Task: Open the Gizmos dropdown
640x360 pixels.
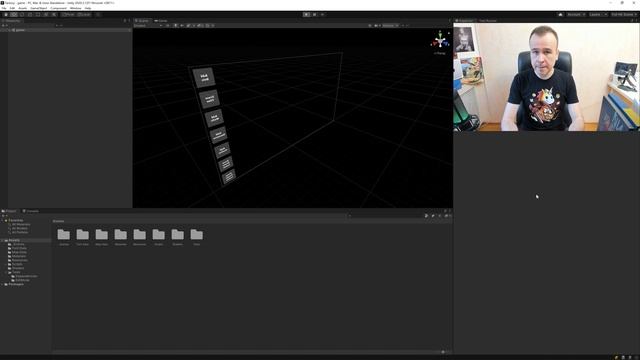Action: [390, 25]
